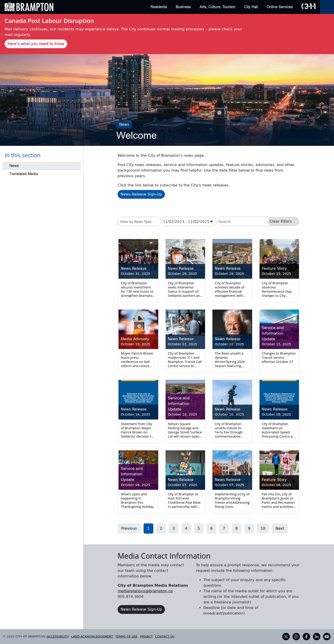Open the October 14 Stellantis decision statement

click(138, 411)
